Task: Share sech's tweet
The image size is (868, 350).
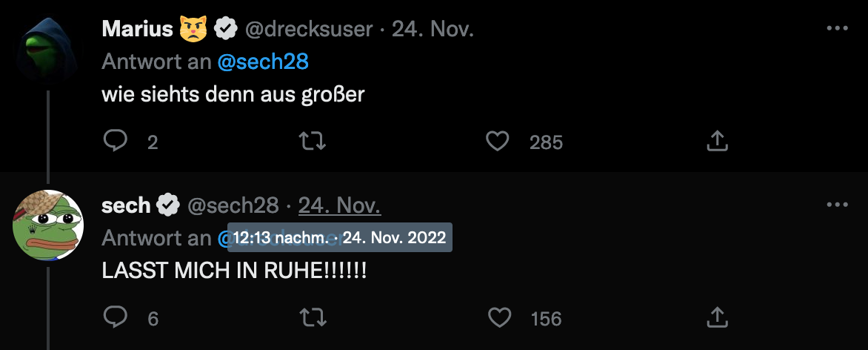Action: [x=717, y=317]
